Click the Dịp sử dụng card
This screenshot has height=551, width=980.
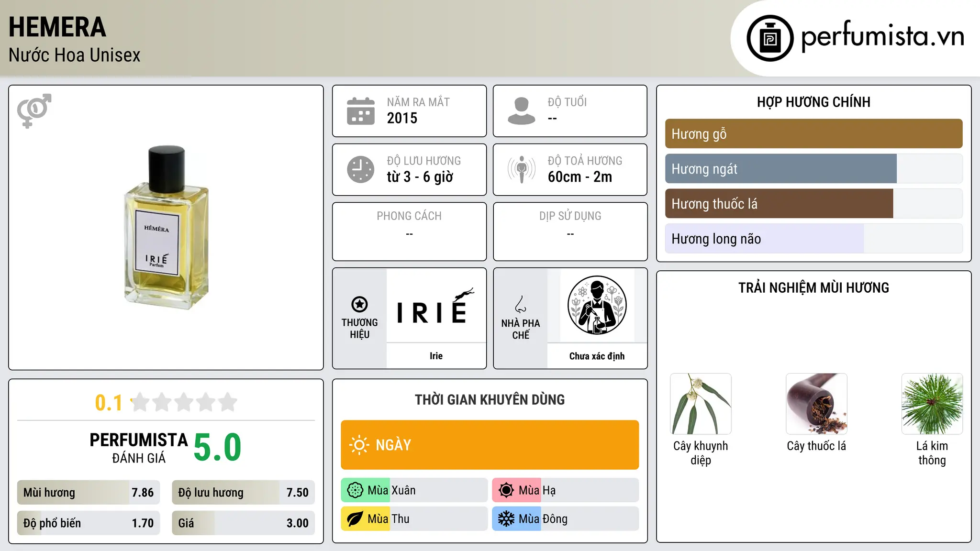tap(570, 231)
